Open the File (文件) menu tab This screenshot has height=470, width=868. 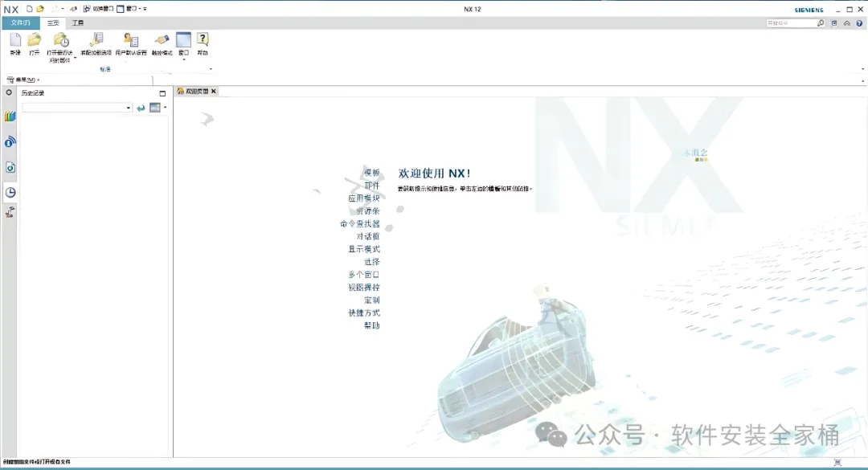[x=20, y=22]
